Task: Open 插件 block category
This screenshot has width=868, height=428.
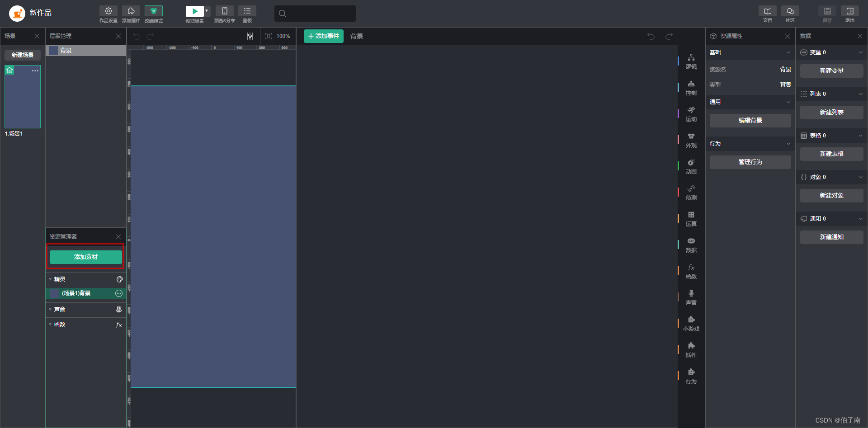Action: pos(691,350)
